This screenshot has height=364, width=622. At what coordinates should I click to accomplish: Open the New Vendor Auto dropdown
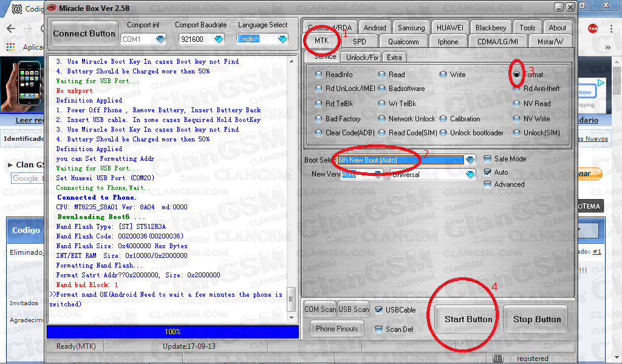click(x=378, y=174)
